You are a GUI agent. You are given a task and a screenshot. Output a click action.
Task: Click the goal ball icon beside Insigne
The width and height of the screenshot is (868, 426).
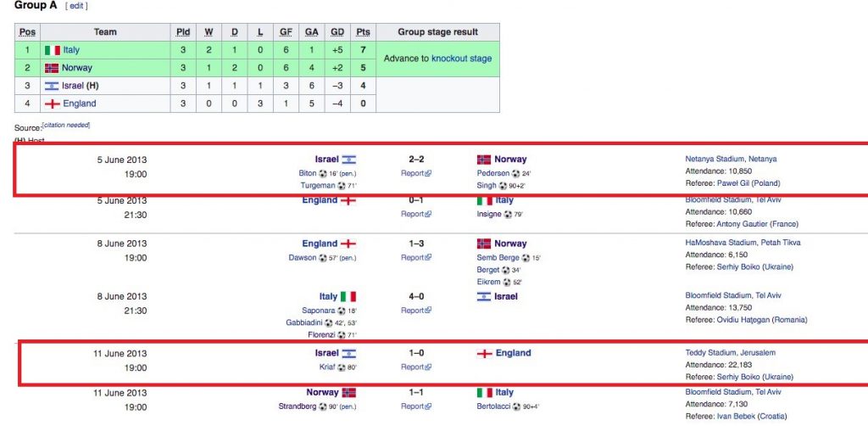[x=507, y=215]
